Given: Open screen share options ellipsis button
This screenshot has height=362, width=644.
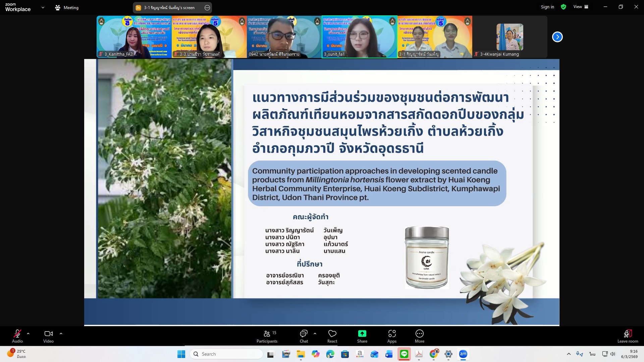Looking at the screenshot, I should tap(207, 8).
